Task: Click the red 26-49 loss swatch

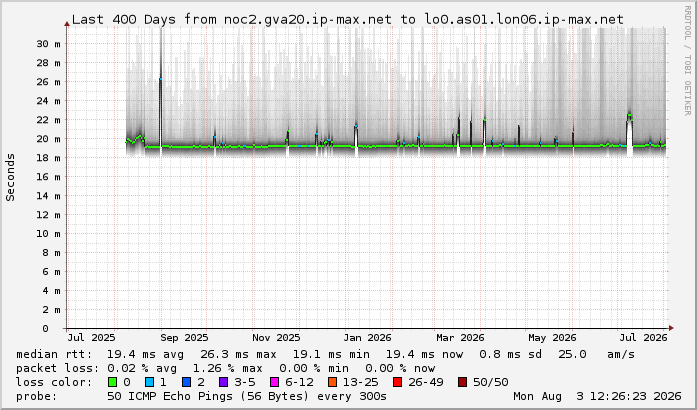Action: (397, 382)
